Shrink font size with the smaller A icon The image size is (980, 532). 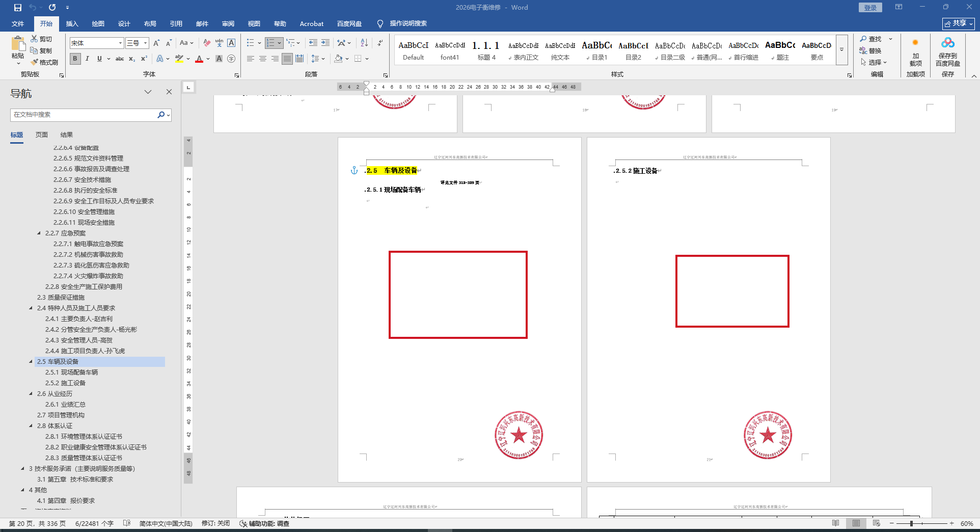[x=169, y=43]
